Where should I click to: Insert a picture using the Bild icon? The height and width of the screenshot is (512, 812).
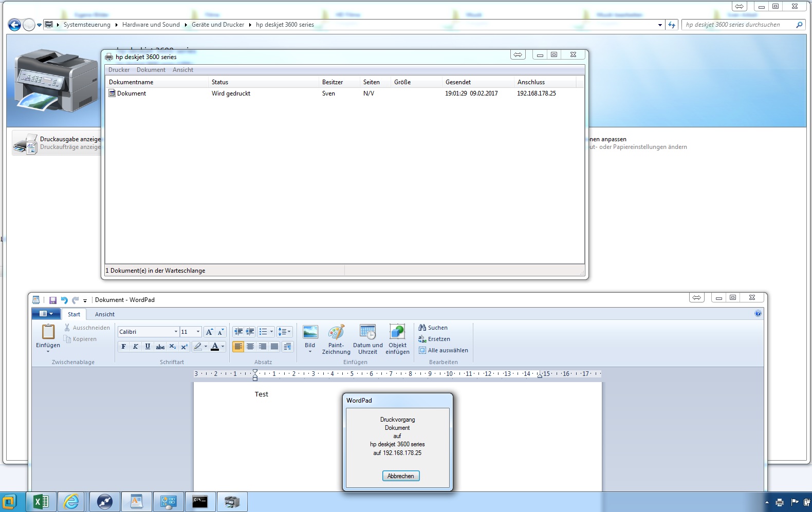[x=310, y=338]
